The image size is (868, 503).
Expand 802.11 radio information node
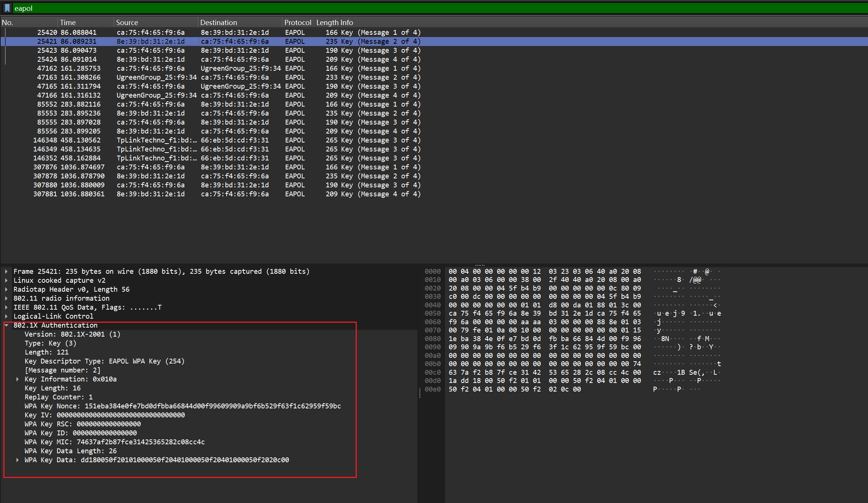6,298
